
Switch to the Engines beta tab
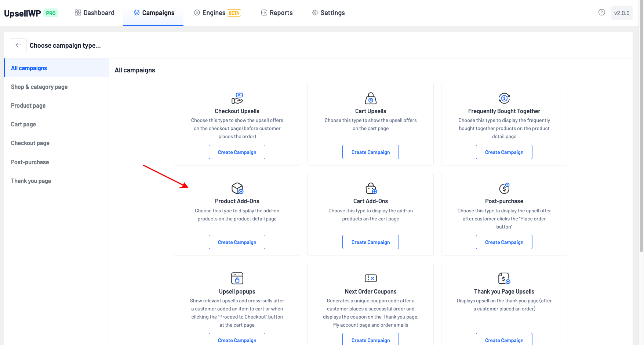point(217,13)
